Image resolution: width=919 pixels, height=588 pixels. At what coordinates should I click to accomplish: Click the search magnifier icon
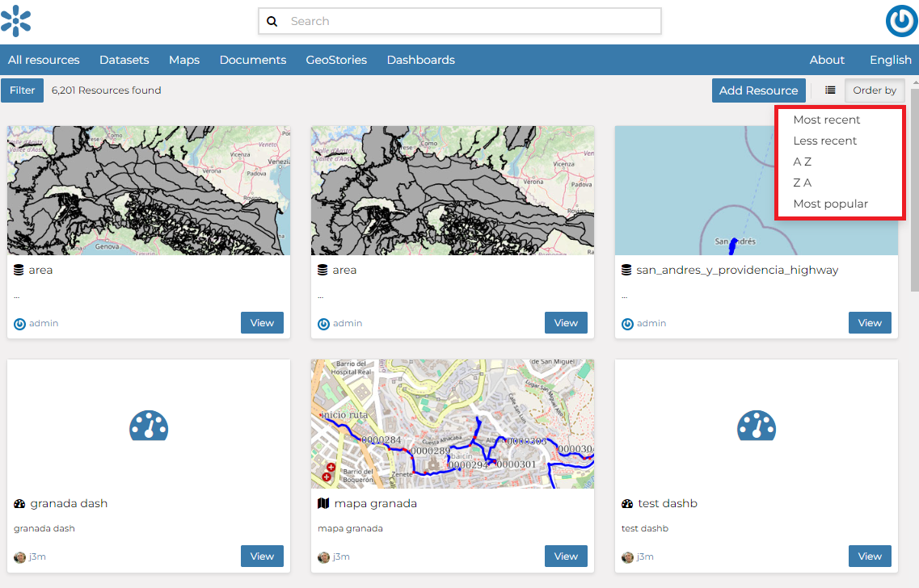272,22
